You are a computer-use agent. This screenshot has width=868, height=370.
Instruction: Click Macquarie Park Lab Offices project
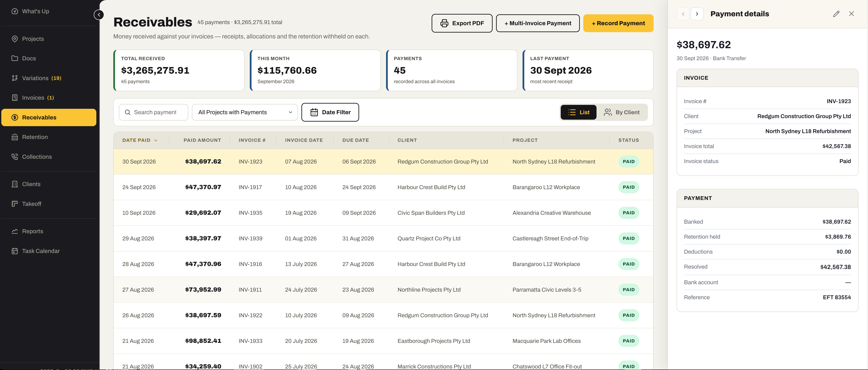point(547,341)
